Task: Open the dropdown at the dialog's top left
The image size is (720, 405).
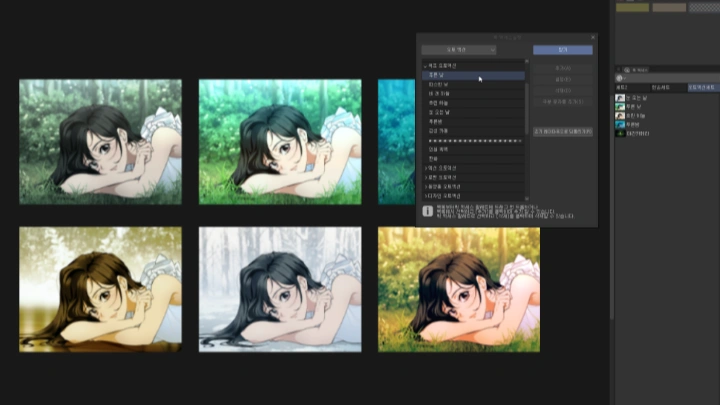Action: (459, 50)
